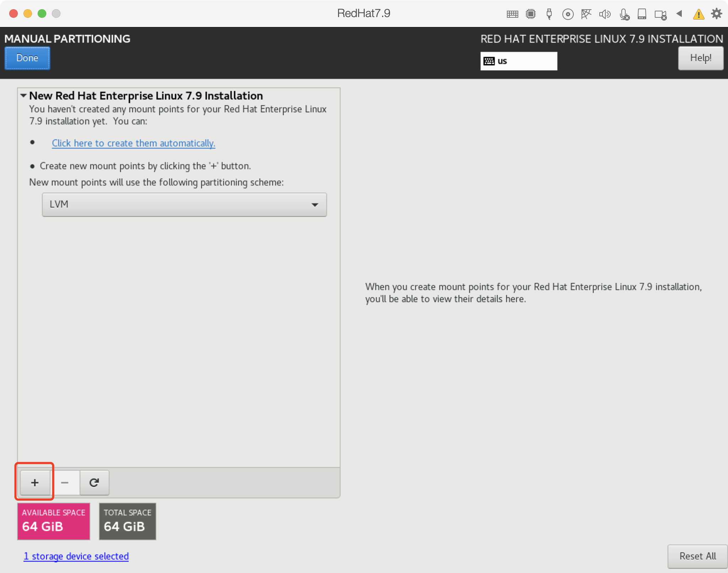Open the VM settings gear icon

[717, 14]
